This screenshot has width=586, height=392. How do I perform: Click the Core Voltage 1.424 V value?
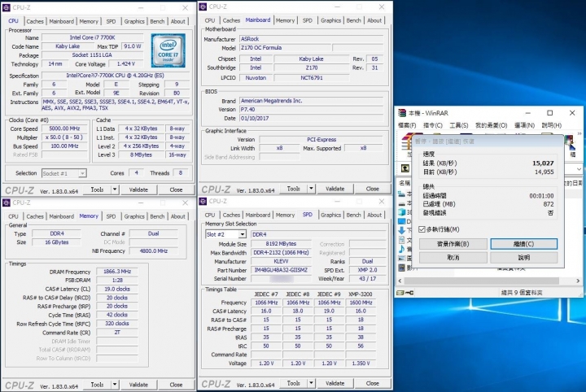point(125,63)
